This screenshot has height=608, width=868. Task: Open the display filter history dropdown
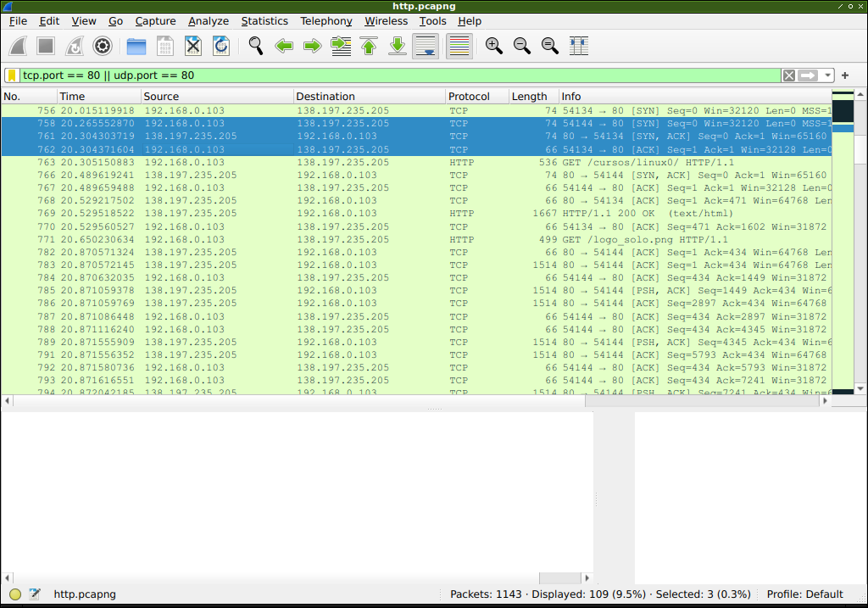point(827,75)
